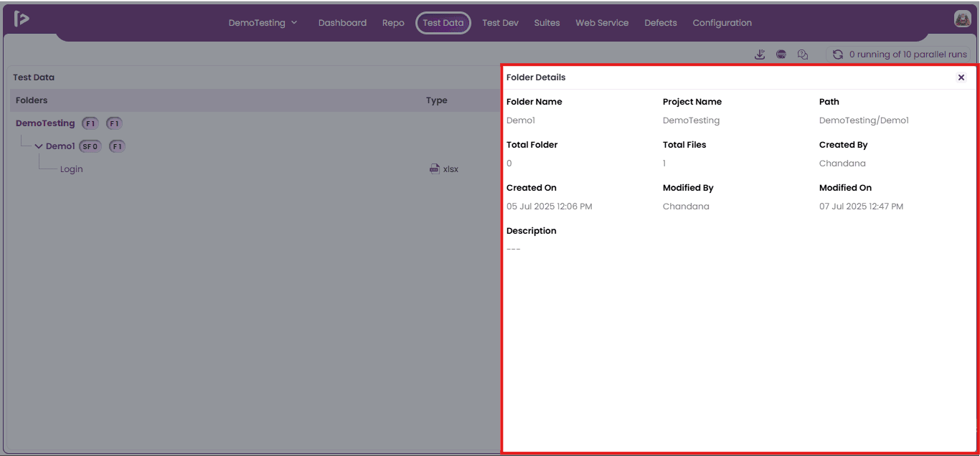980x456 pixels.
Task: Click the Description placeholder dashes
Action: (514, 250)
